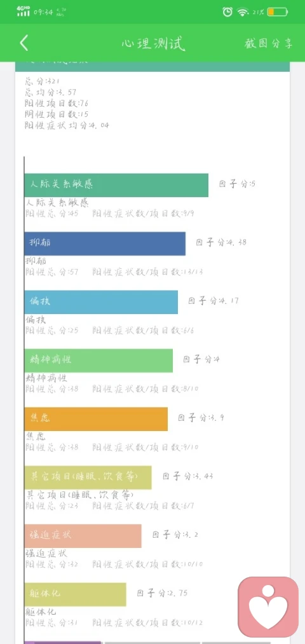Tap the back arrow icon
Viewport: 305px width, 644px height.
point(24,43)
